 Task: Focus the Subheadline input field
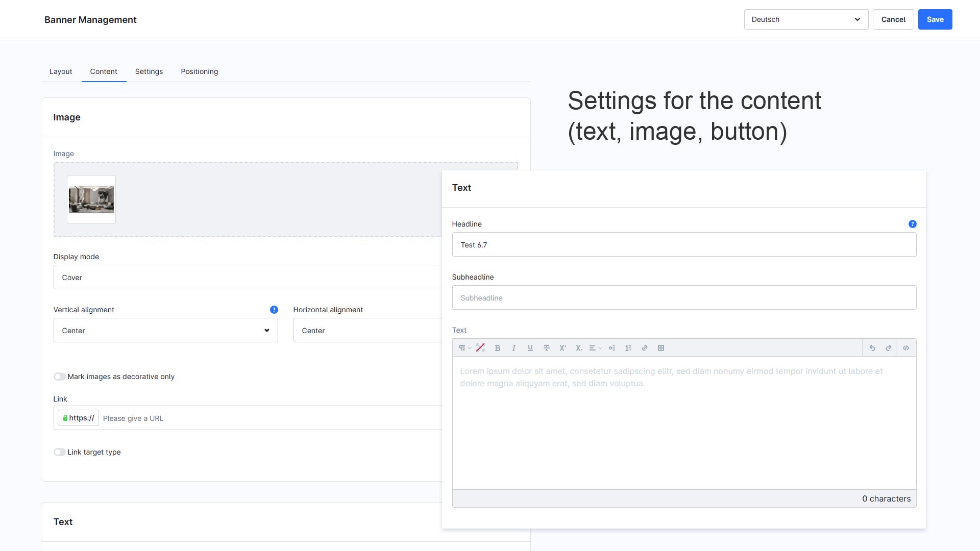click(684, 297)
